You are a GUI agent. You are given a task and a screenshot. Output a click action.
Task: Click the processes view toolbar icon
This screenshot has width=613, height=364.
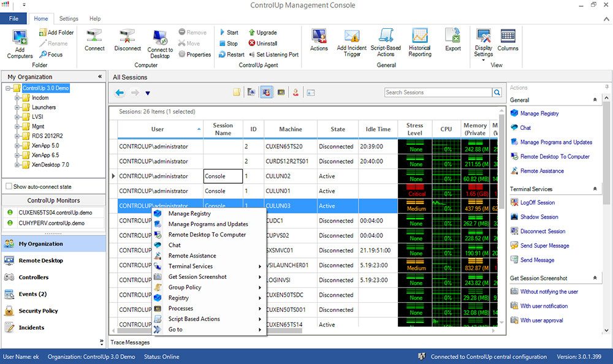(x=281, y=93)
